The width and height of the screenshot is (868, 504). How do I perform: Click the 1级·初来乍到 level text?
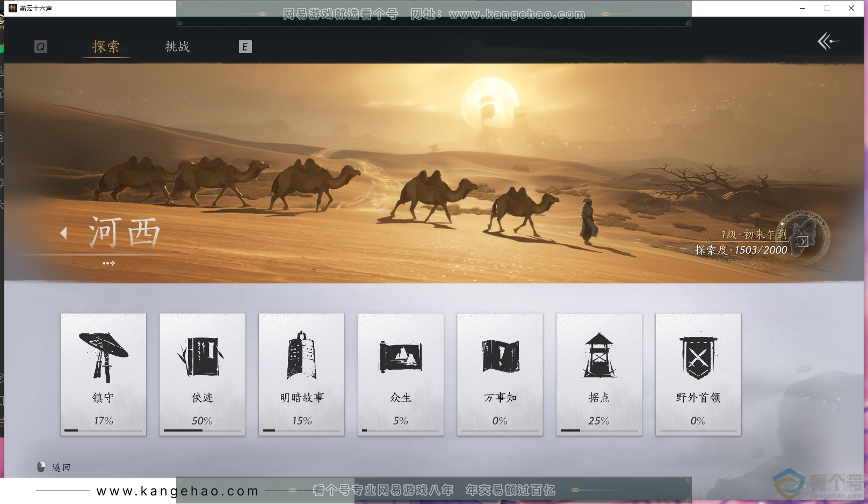pos(754,235)
